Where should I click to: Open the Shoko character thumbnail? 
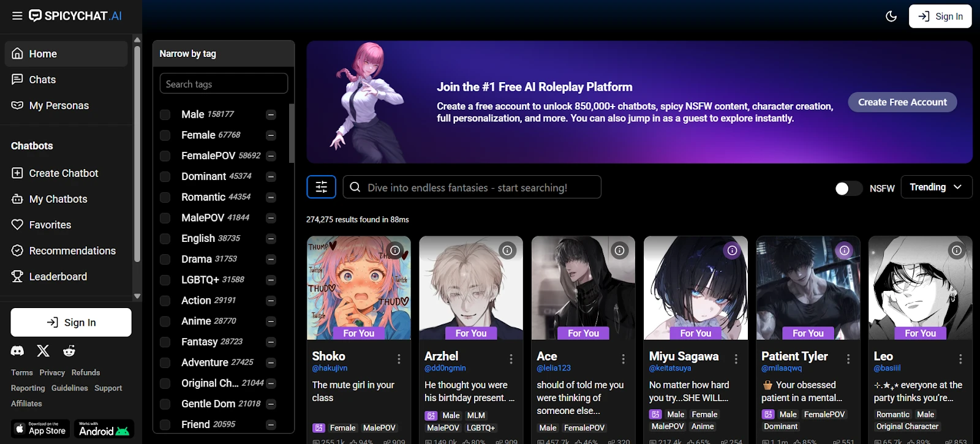359,288
